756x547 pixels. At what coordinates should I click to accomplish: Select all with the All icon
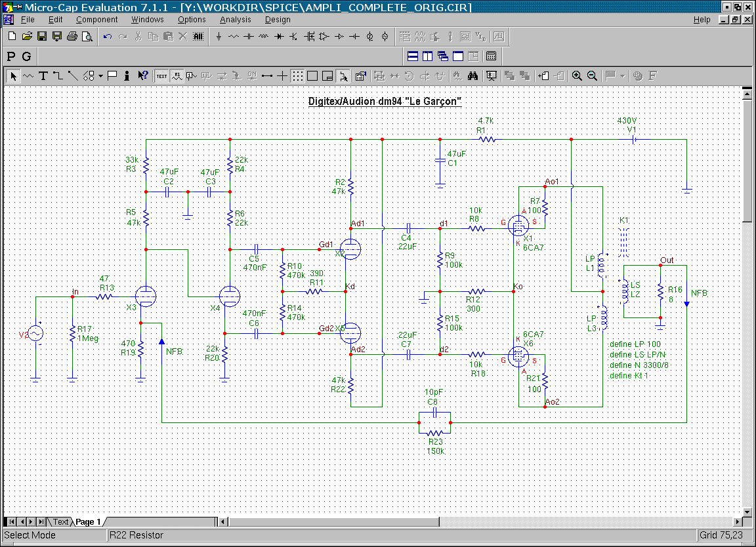tap(198, 36)
